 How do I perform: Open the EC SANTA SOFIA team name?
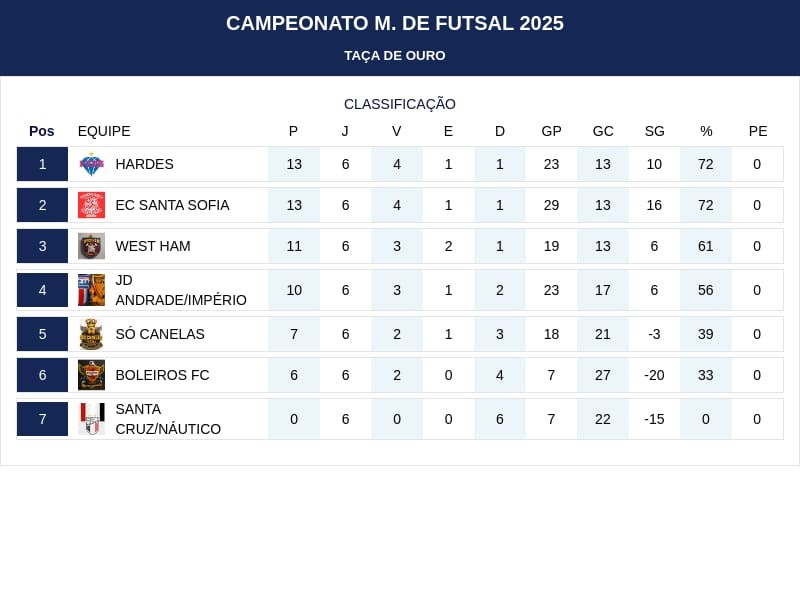point(172,205)
